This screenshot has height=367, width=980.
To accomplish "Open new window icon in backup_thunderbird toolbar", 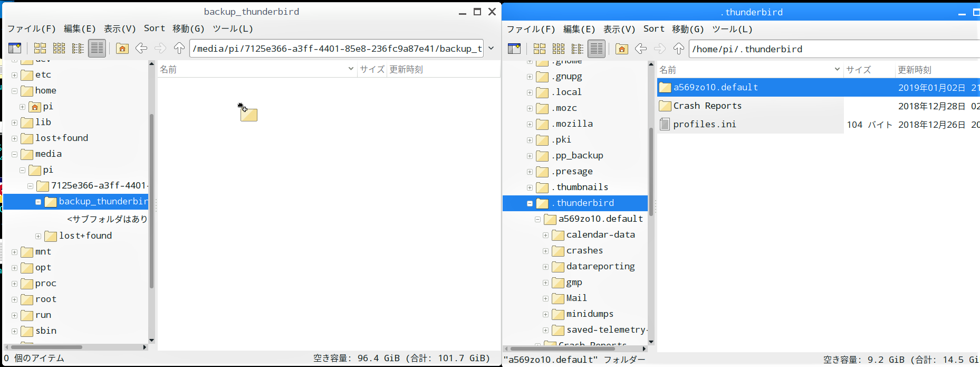I will 15,49.
